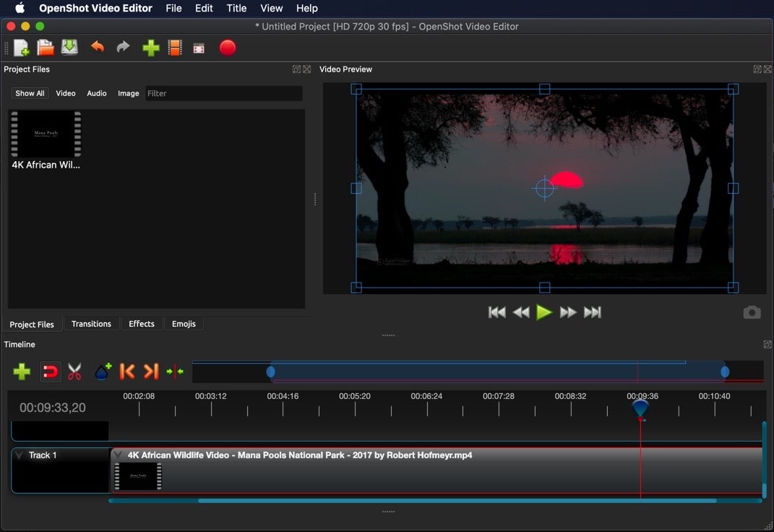The width and height of the screenshot is (774, 532).
Task: Select the Razor scissors tool in timeline
Action: [74, 372]
